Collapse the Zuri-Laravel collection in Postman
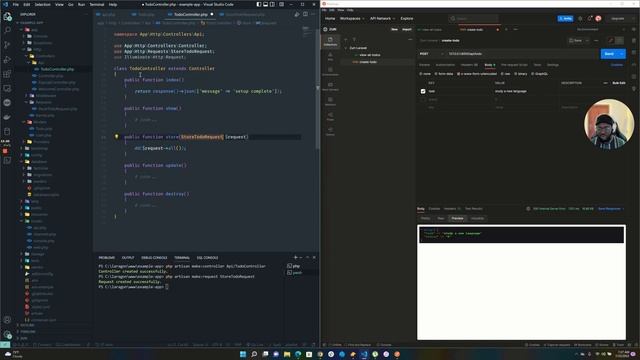Viewport: 640px width, 360px height. [x=346, y=48]
